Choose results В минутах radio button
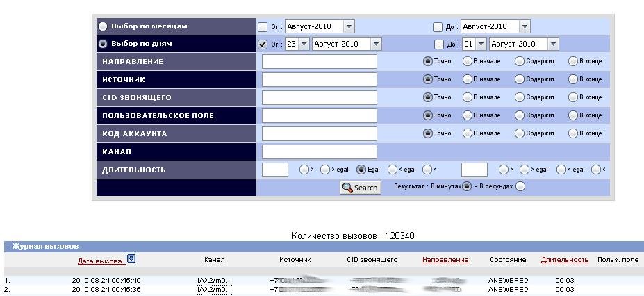The width and height of the screenshot is (644, 296). (x=467, y=186)
